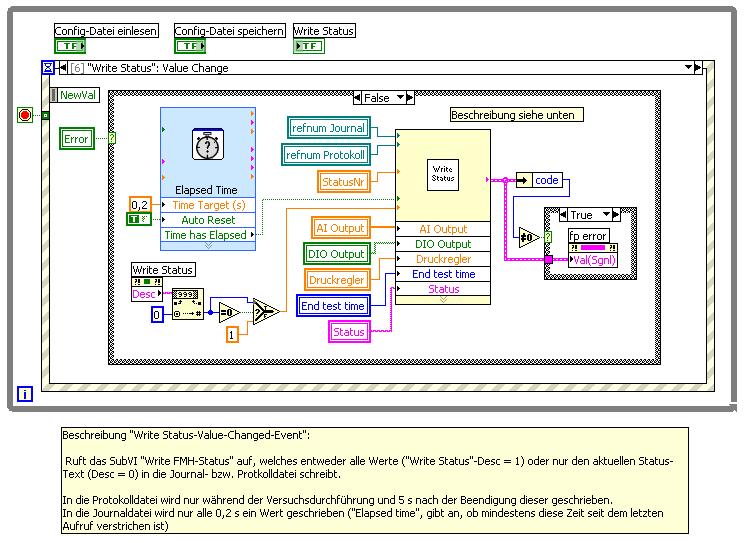Click the End test time blue terminal

333,306
